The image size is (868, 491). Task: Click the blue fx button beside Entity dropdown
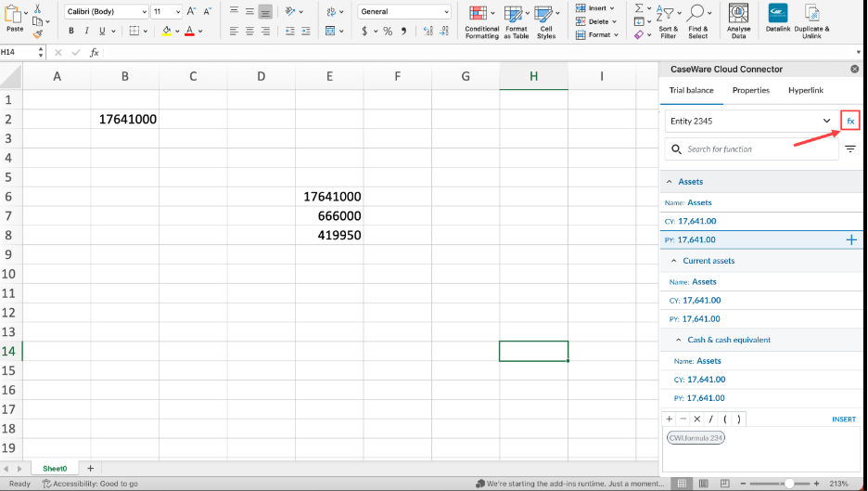pyautogui.click(x=850, y=121)
